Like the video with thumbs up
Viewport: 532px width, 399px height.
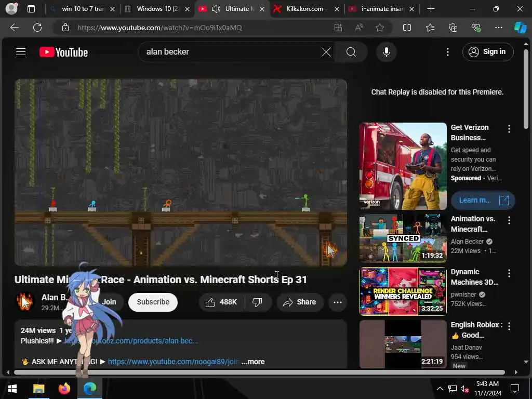[221, 302]
